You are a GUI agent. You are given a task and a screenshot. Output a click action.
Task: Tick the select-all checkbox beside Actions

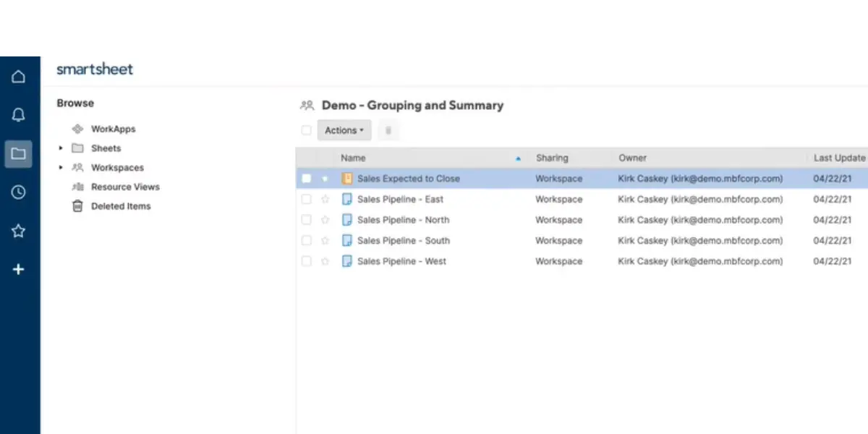(306, 130)
